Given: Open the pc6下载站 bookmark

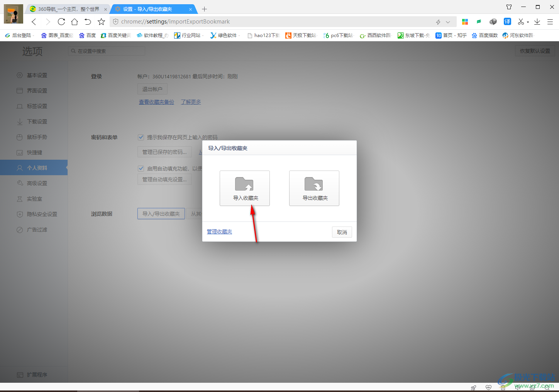Looking at the screenshot, I should 338,35.
